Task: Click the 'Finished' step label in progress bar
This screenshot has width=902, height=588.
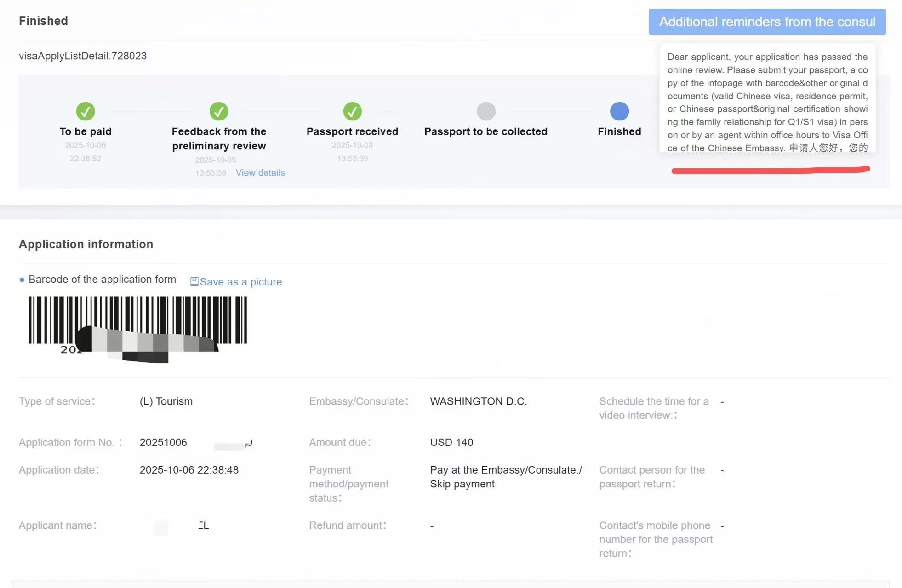Action: point(619,131)
